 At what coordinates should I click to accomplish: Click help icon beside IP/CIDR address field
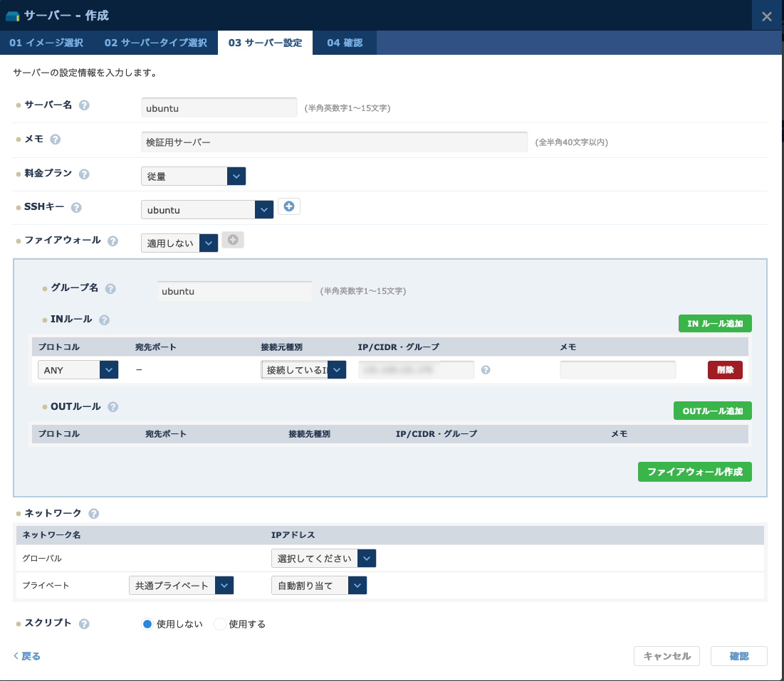pos(486,370)
